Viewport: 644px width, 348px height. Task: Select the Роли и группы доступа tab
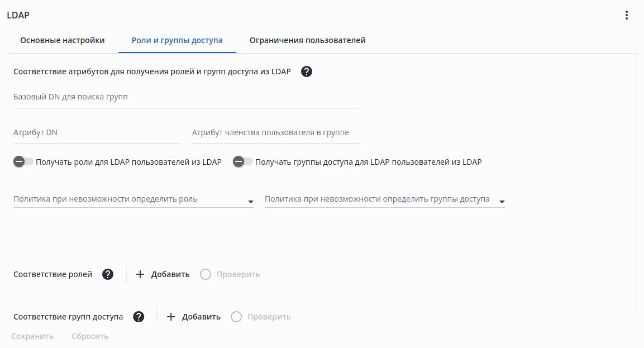click(177, 40)
